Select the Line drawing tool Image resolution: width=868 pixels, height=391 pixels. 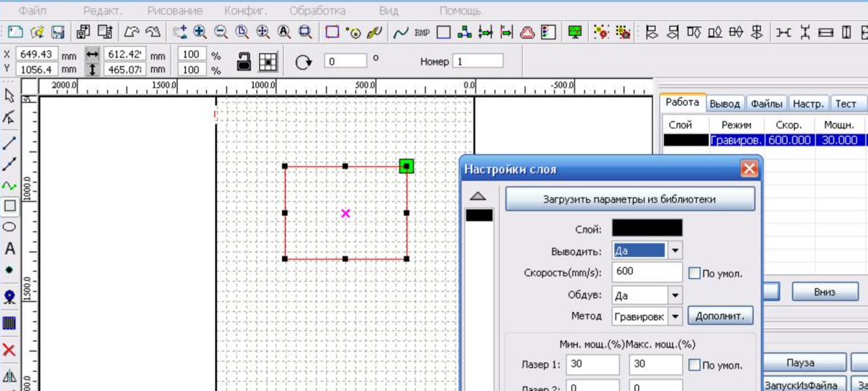(x=9, y=143)
